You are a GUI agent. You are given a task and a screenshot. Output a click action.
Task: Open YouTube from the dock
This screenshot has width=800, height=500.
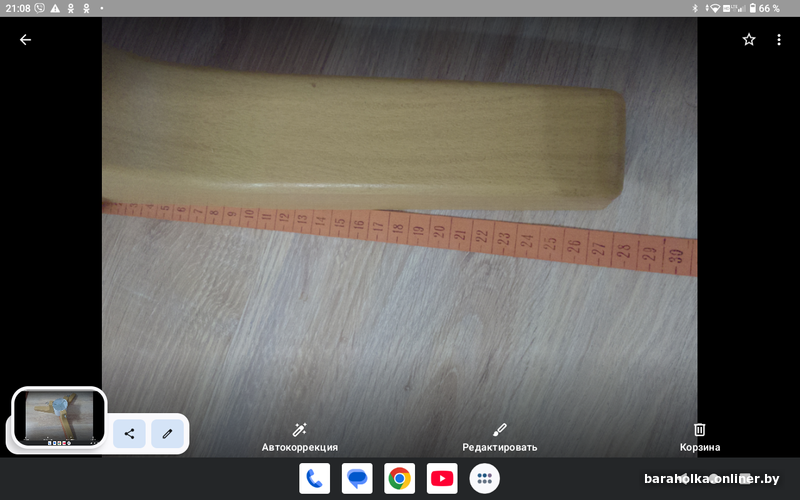pos(442,479)
